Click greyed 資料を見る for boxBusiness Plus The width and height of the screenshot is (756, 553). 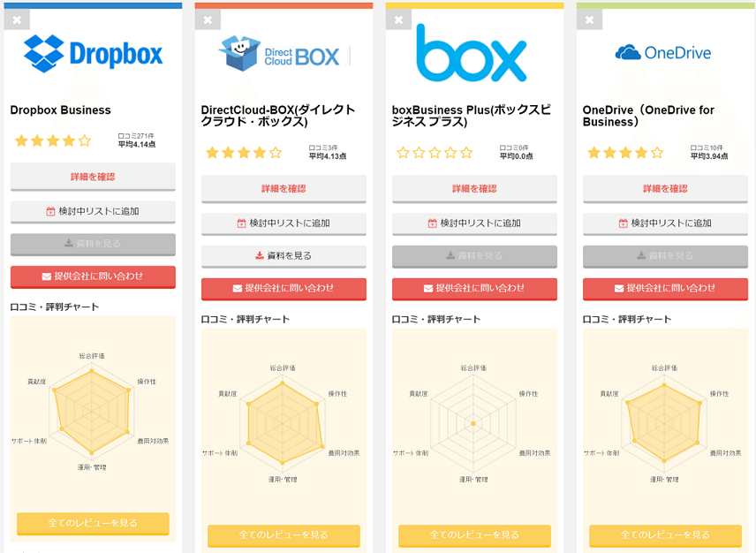(x=474, y=256)
